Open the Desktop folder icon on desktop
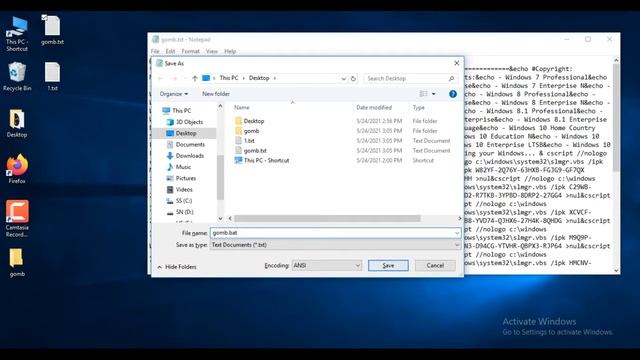Viewport: 640px width, 360px height. [17, 123]
